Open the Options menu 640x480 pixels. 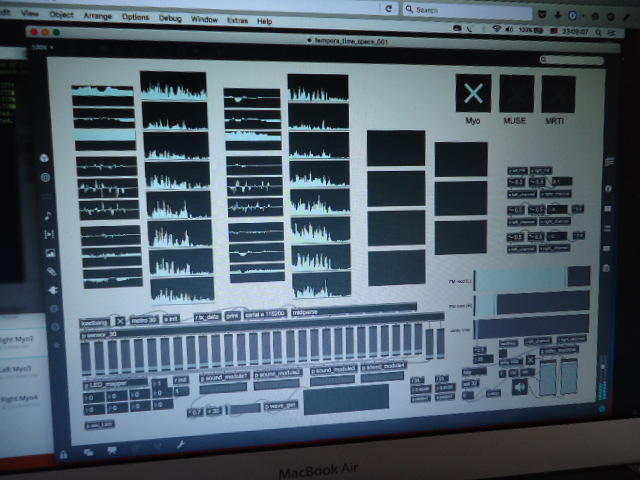point(135,17)
